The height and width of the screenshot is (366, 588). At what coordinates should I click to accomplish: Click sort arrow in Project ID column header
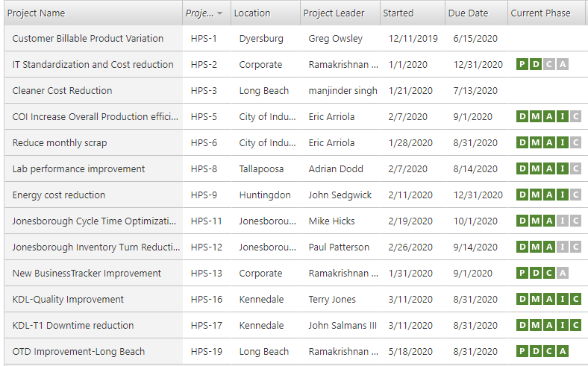click(x=219, y=13)
